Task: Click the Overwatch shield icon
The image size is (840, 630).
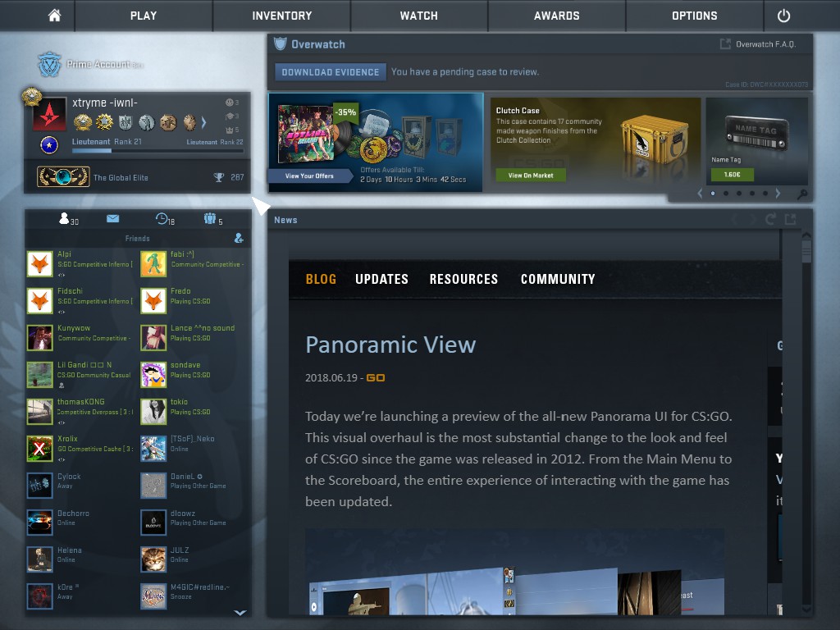Action: (x=281, y=44)
